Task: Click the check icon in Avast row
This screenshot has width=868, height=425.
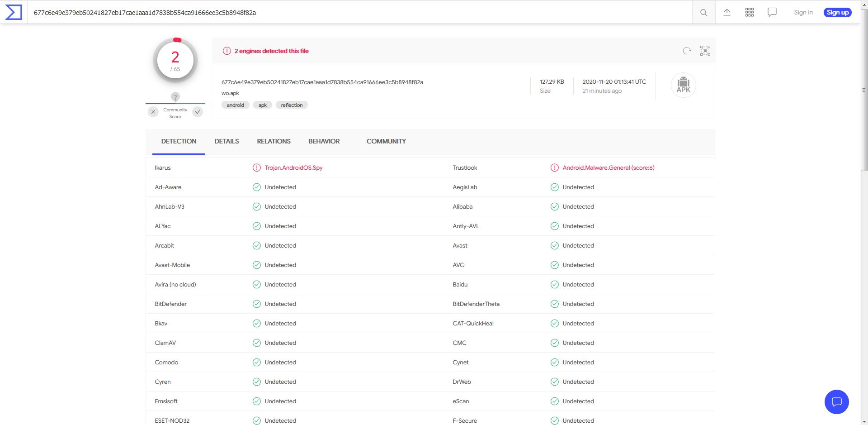Action: (x=555, y=246)
